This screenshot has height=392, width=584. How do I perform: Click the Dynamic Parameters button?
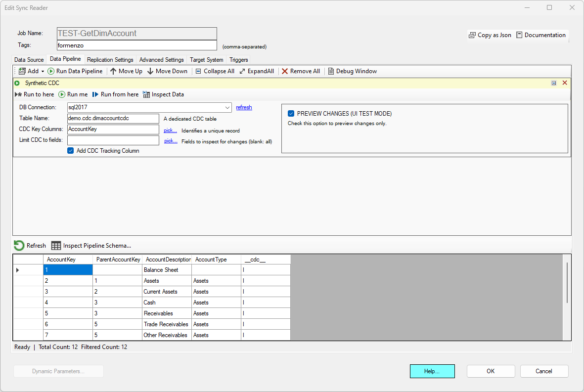pos(58,371)
